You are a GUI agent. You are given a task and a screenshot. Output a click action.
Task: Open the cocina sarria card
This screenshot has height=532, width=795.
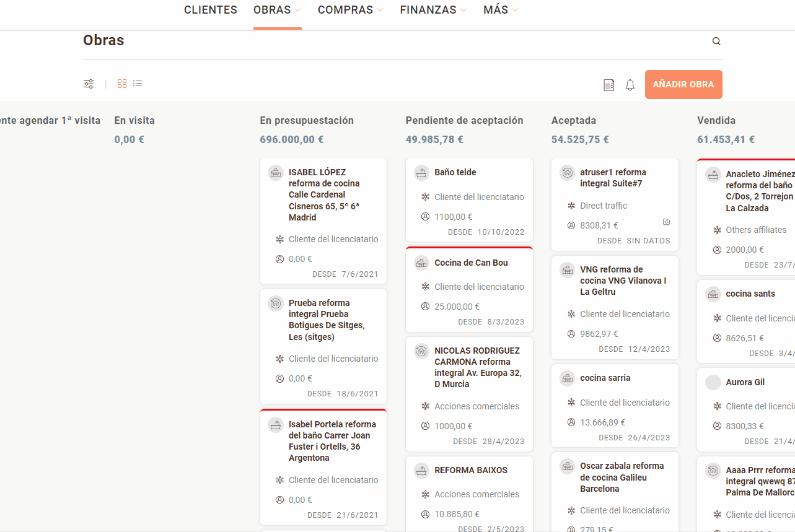(605, 378)
